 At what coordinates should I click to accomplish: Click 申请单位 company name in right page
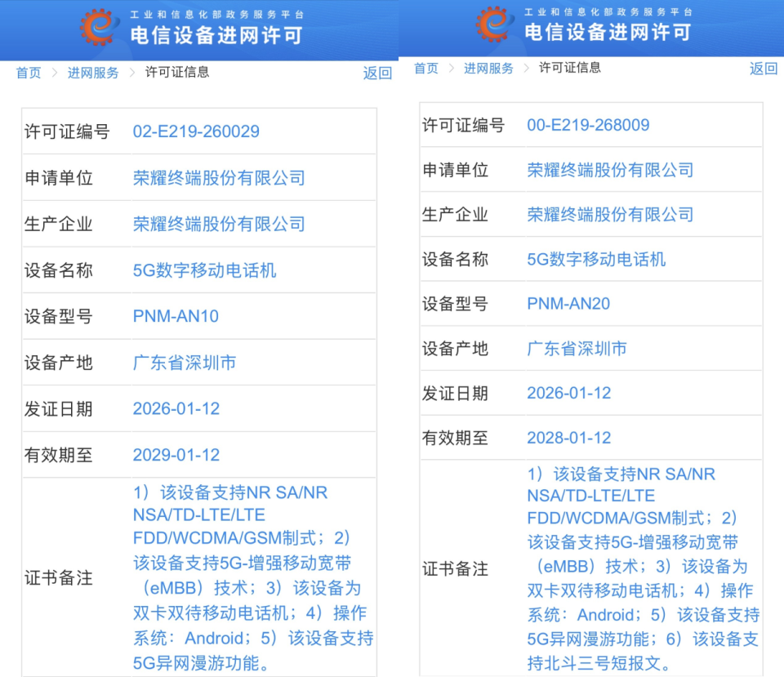point(610,170)
